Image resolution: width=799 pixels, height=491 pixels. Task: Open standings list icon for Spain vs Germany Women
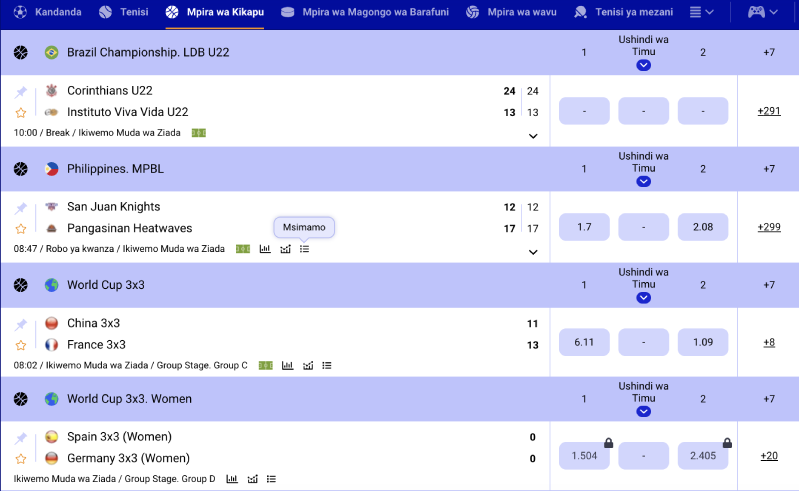click(x=271, y=479)
